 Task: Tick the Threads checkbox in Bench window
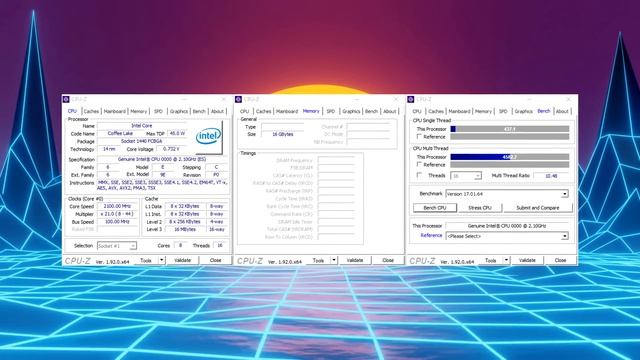[419, 175]
